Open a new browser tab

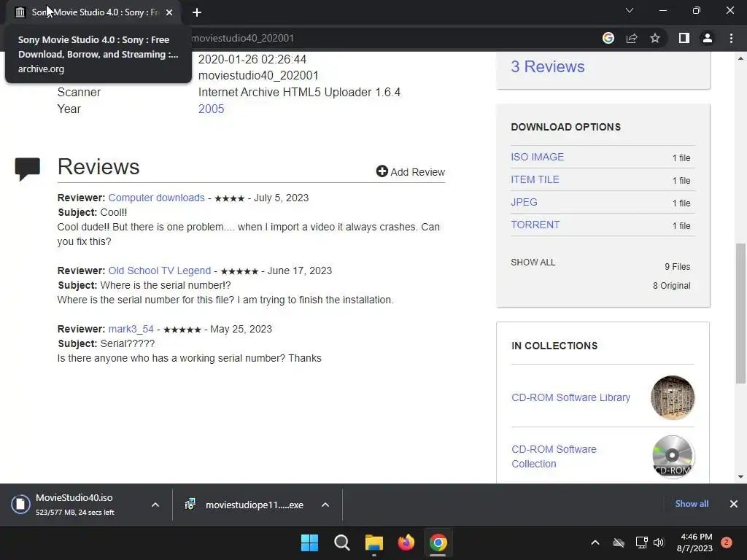(x=197, y=12)
